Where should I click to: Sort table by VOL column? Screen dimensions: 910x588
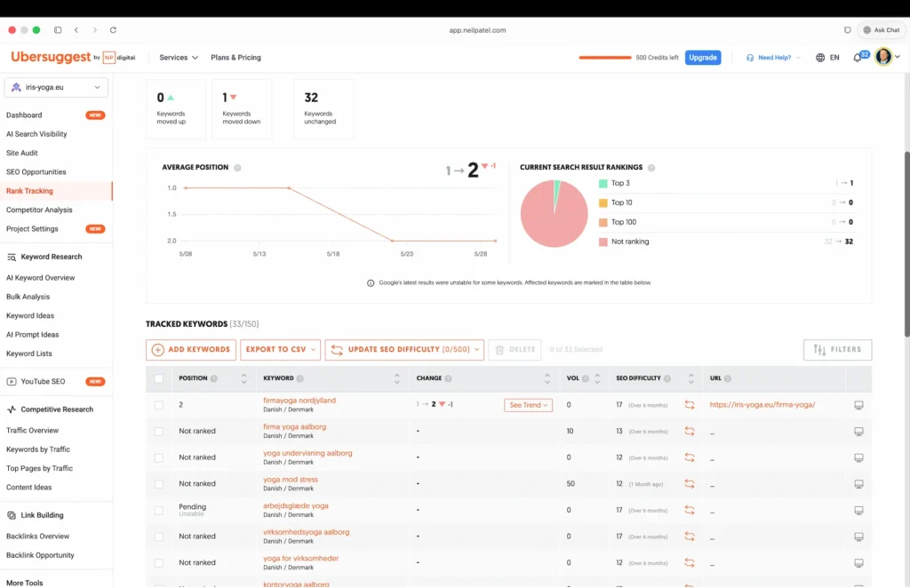pos(597,378)
